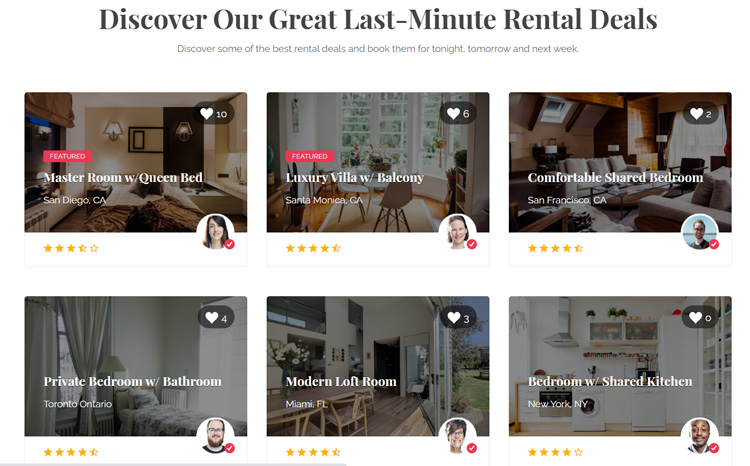Click heart icon on Comfortable Shared Bedroom

click(696, 113)
